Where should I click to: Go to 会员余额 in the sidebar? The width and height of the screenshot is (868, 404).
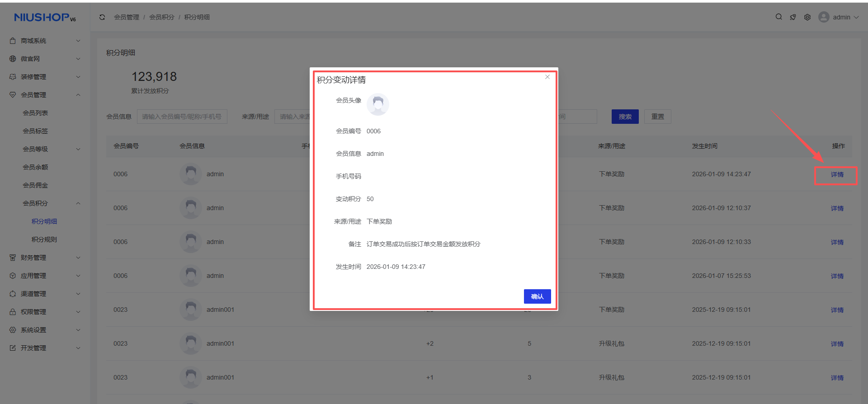35,167
